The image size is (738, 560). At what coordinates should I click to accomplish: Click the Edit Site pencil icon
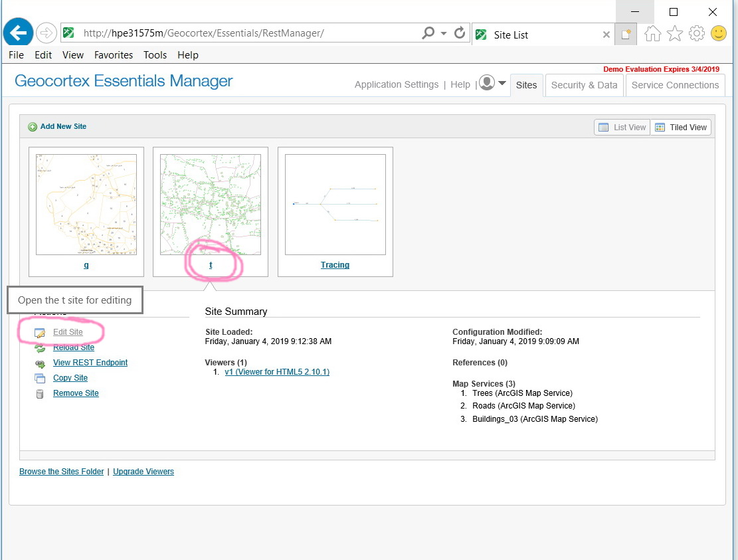point(40,333)
